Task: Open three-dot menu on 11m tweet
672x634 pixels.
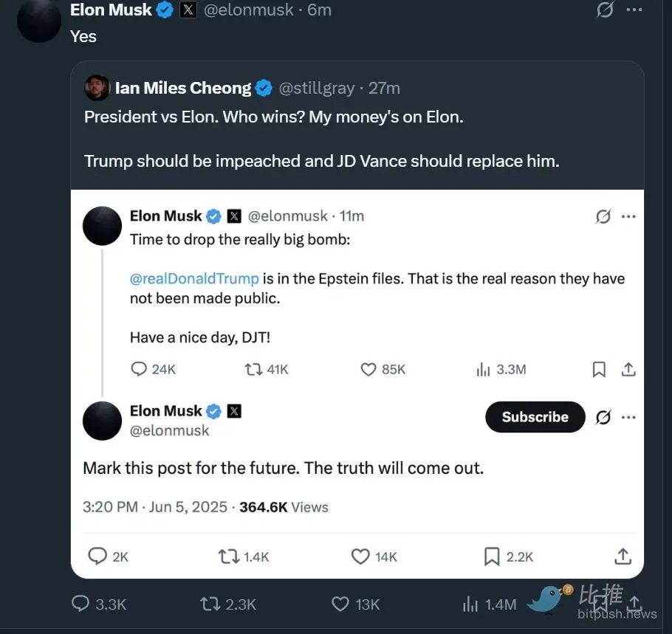Action: tap(628, 216)
